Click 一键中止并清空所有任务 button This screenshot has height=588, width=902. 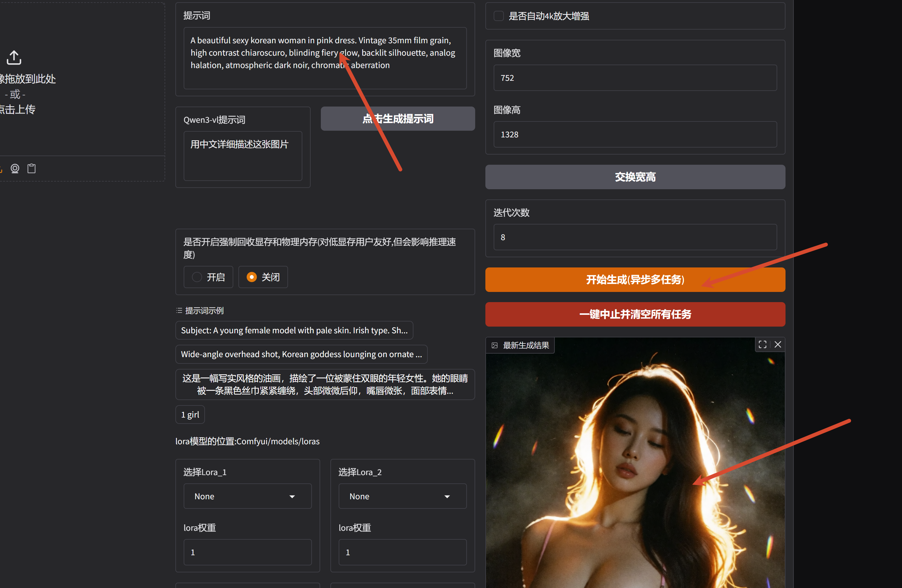coord(635,314)
